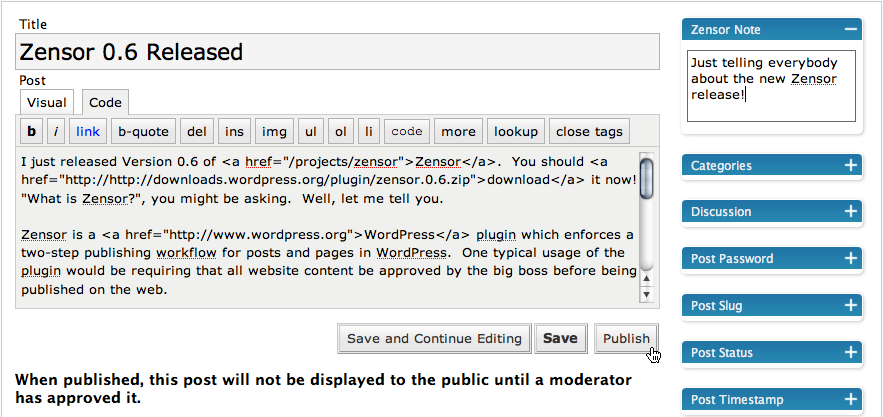Click the del tag button
This screenshot has width=883, height=417.
coord(197,131)
